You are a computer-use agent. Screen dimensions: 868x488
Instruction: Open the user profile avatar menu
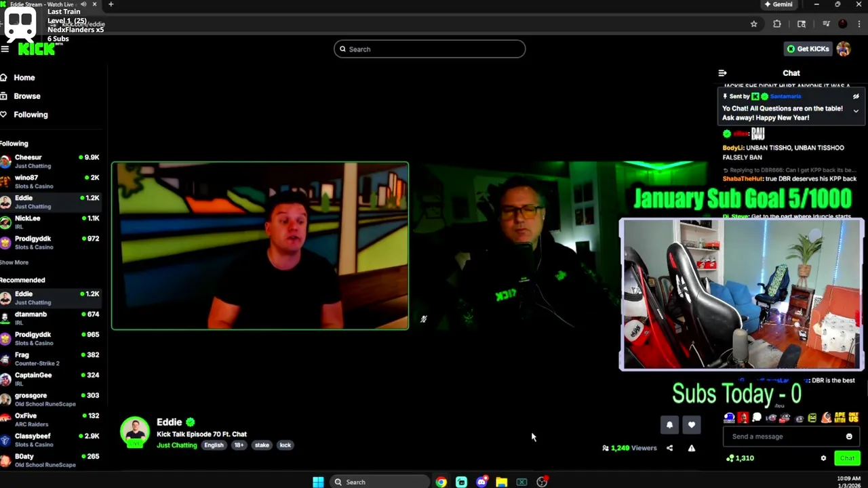(844, 49)
